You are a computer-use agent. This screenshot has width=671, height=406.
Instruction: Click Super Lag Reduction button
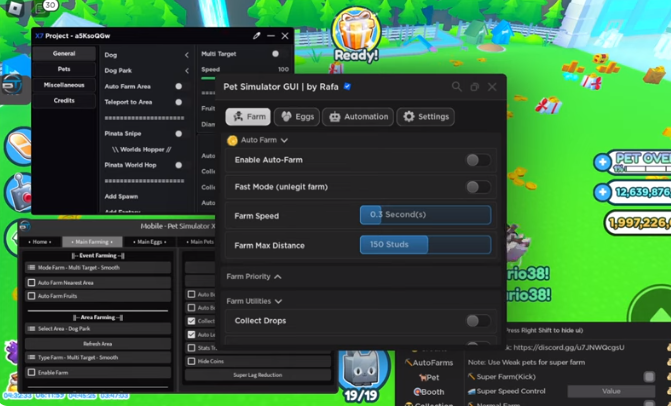tap(258, 375)
